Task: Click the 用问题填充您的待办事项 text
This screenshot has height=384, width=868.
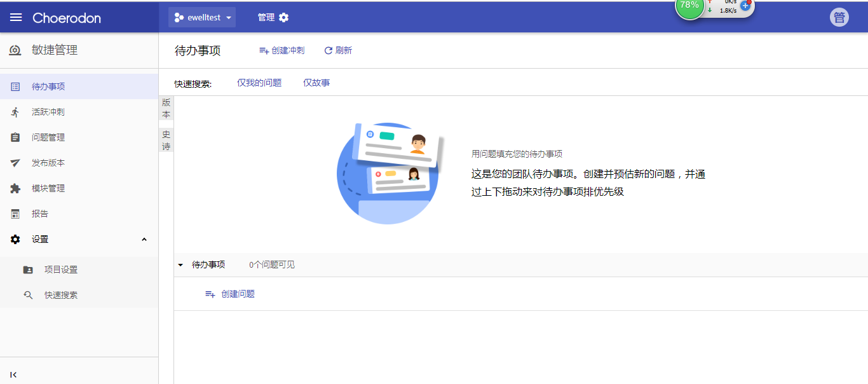Action: point(517,154)
